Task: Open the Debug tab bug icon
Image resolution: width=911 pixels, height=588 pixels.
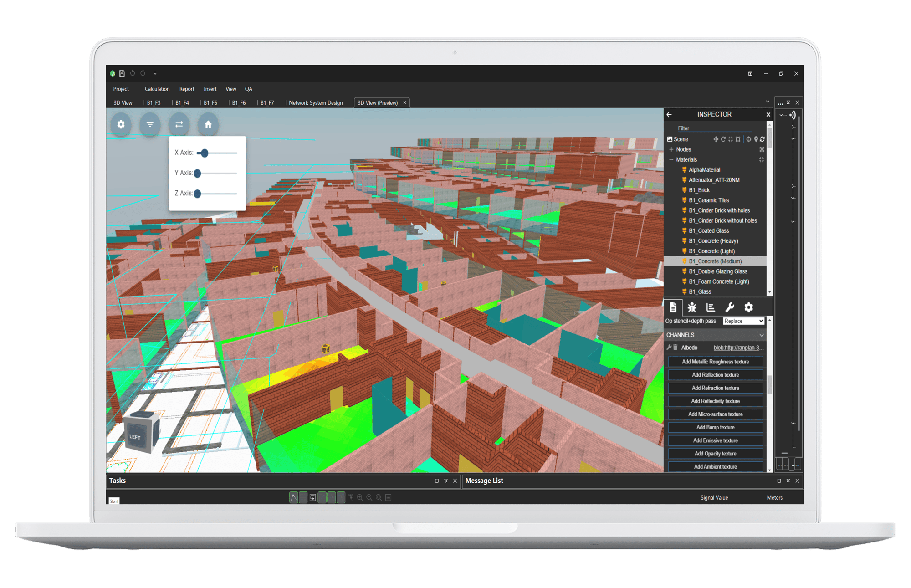Action: click(692, 307)
